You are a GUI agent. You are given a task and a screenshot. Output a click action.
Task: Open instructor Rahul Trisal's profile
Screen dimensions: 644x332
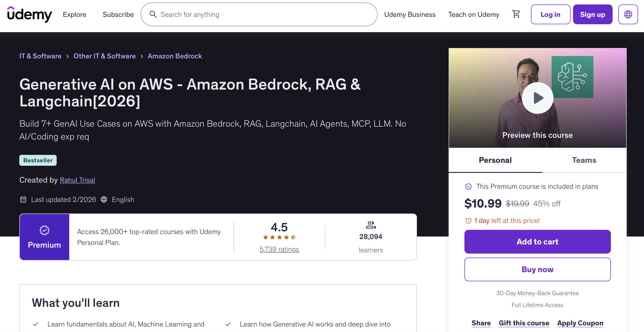77,180
